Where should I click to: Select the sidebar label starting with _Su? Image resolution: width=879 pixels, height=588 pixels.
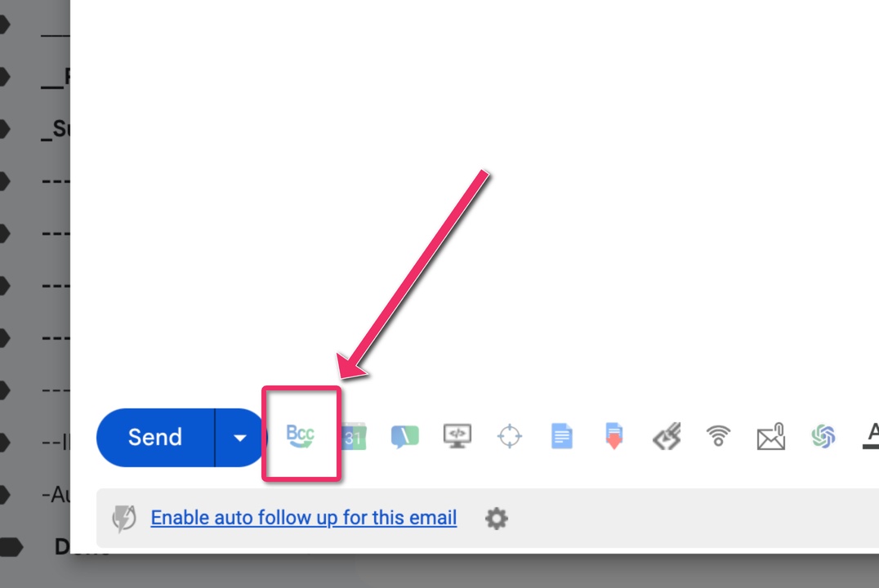[x=56, y=129]
